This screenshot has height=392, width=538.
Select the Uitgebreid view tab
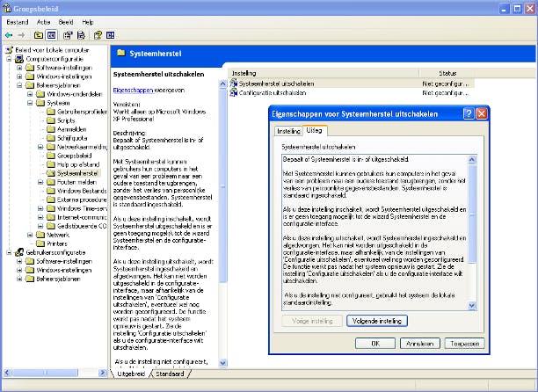(x=131, y=374)
